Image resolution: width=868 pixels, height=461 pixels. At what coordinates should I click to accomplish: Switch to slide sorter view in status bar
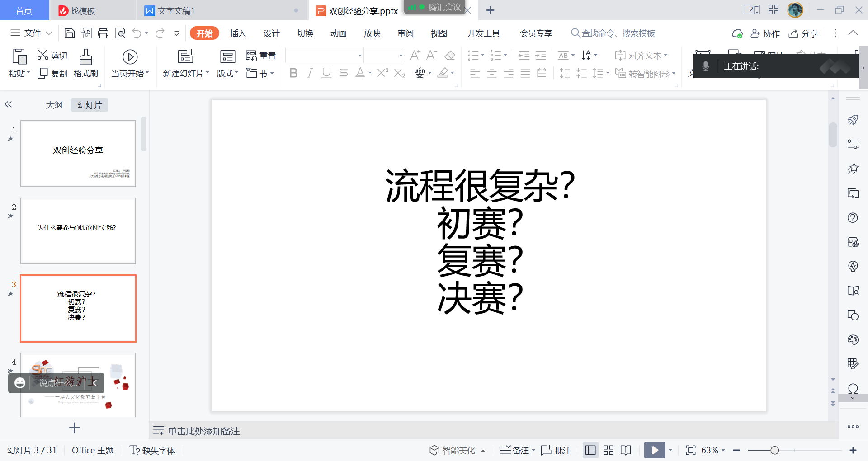609,450
